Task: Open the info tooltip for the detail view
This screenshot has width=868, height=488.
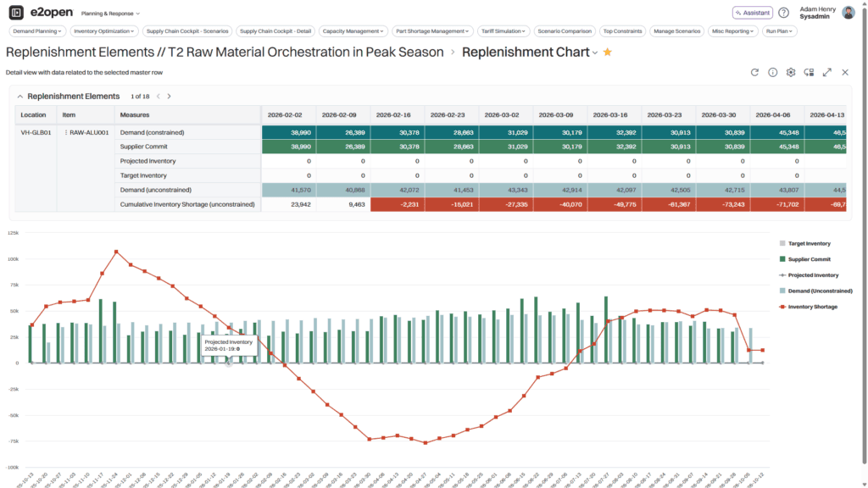Action: 772,73
